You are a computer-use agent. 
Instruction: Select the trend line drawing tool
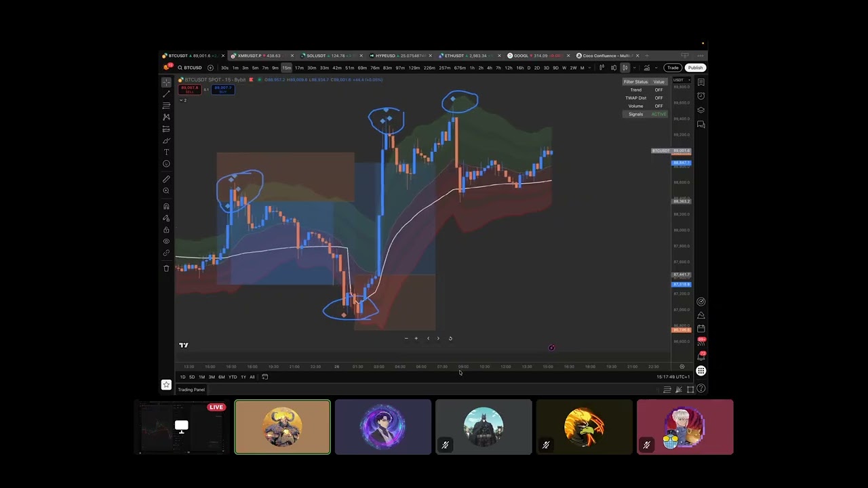click(x=166, y=94)
